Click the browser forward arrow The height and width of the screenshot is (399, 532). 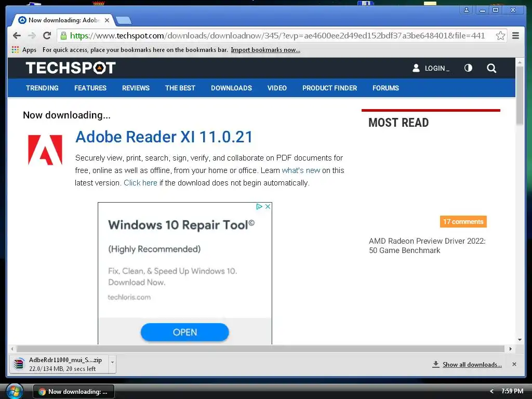tap(32, 36)
